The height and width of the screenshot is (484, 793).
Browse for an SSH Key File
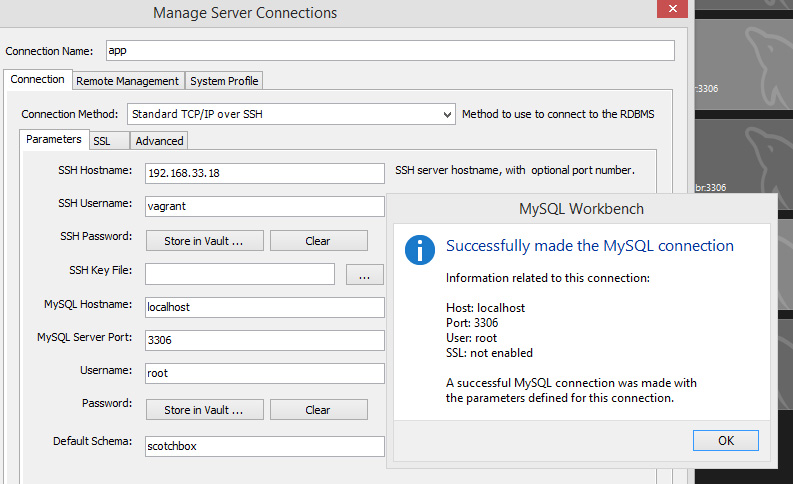coord(365,274)
